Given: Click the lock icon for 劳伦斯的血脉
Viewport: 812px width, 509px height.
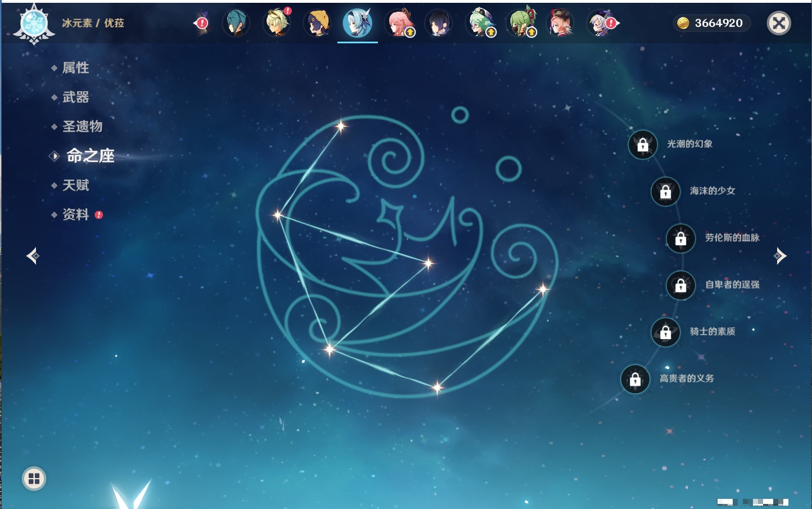Looking at the screenshot, I should pyautogui.click(x=681, y=238).
